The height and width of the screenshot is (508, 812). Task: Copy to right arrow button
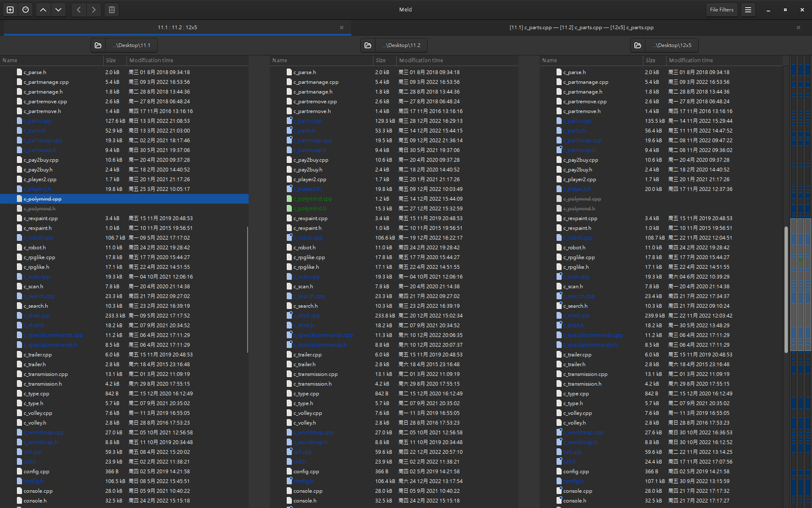(94, 10)
